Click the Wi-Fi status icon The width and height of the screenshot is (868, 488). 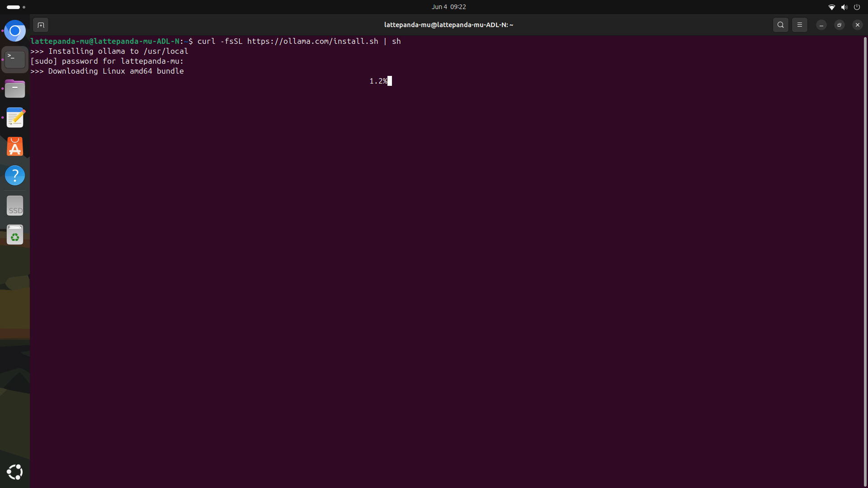pyautogui.click(x=831, y=7)
